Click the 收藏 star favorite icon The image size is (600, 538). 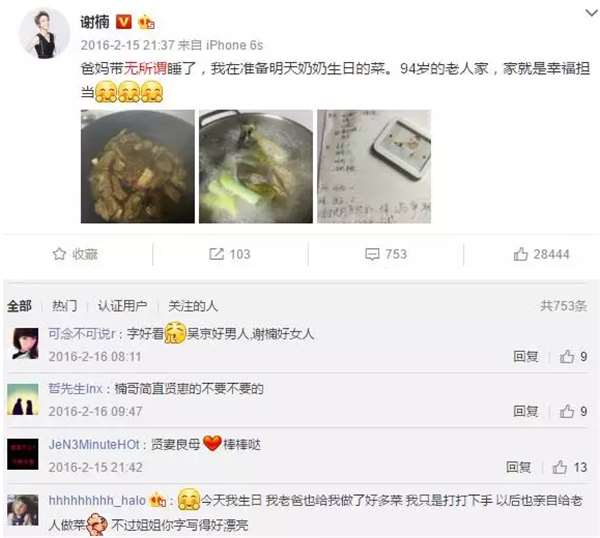point(59,254)
